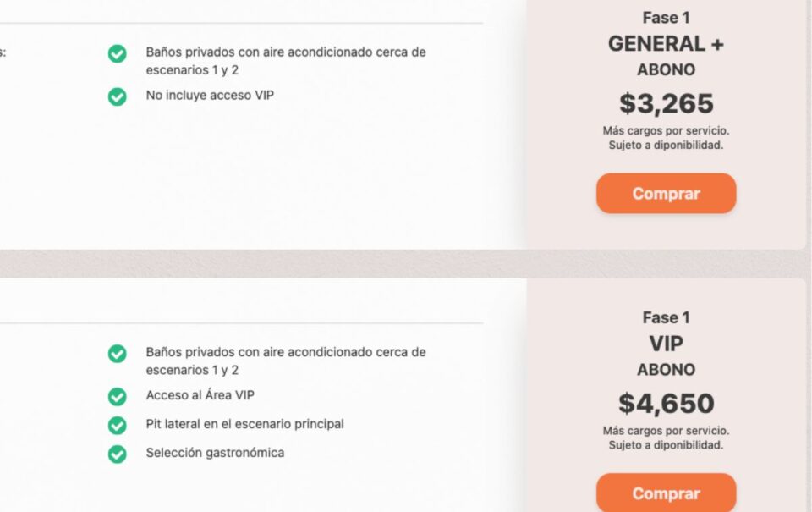Click checkmark beside Pit lateral en el escenario
The width and height of the screenshot is (812, 512).
pos(117,425)
